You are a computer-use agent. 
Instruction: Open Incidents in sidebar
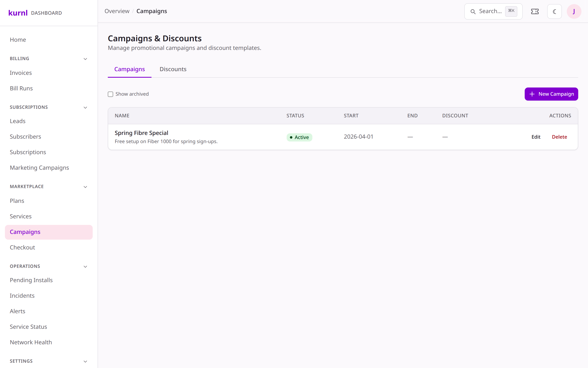coord(49,296)
